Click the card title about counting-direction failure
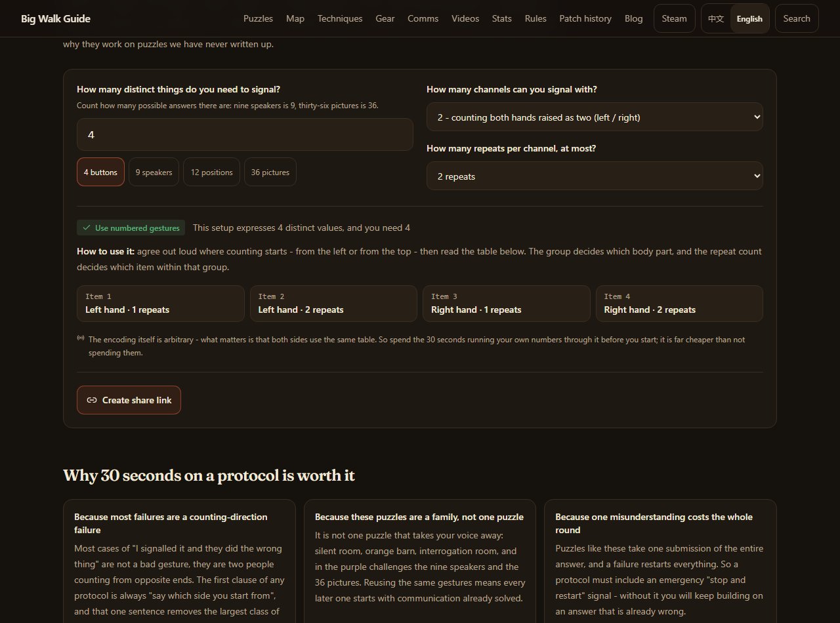Image resolution: width=840 pixels, height=623 pixels. [171, 523]
